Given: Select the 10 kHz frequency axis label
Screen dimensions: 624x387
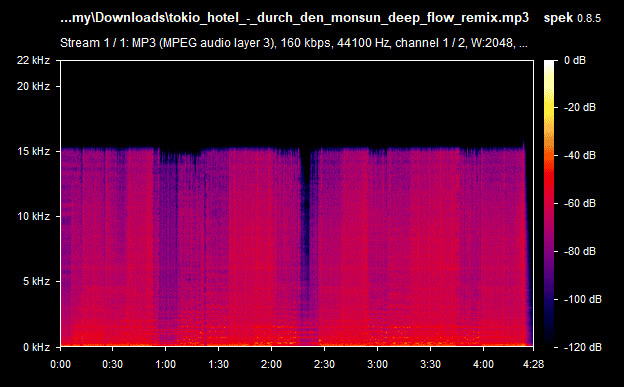Looking at the screenshot, I should (x=33, y=216).
